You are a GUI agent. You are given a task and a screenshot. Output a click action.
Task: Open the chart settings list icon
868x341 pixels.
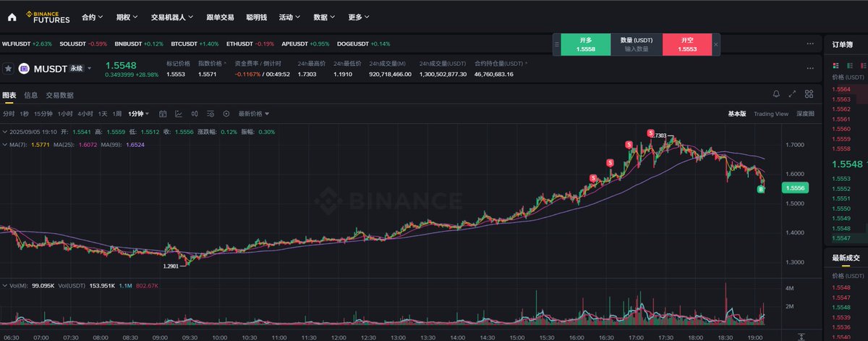(x=210, y=114)
